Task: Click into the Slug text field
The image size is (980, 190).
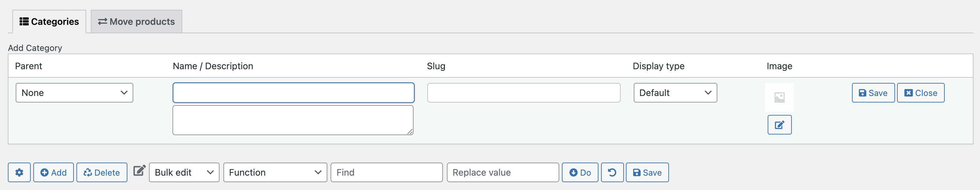Action: (524, 93)
